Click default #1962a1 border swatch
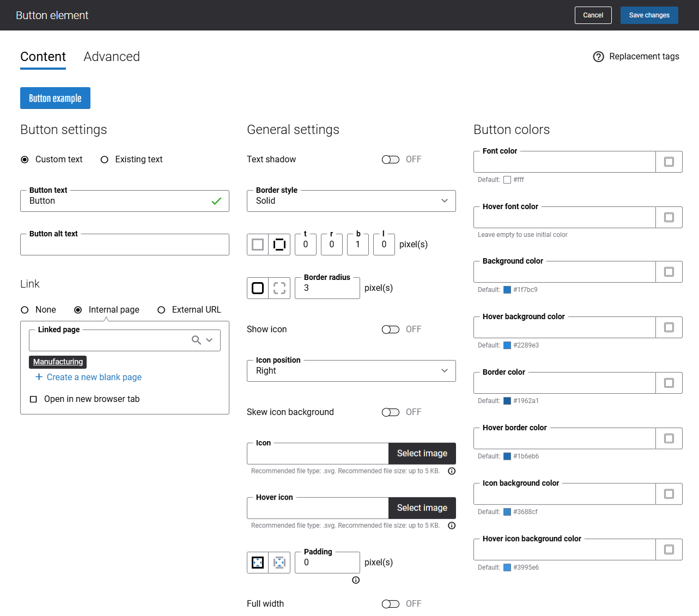This screenshot has height=616, width=699. (x=507, y=401)
